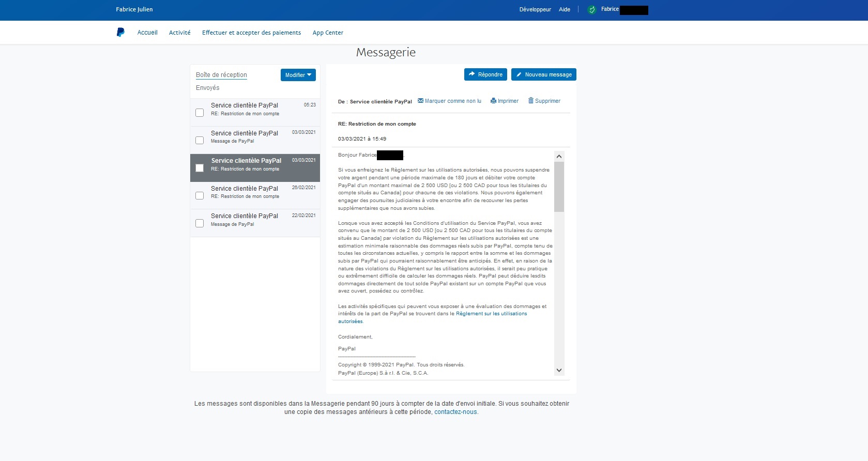868x461 pixels.
Task: Click Imprimer link
Action: pyautogui.click(x=508, y=101)
